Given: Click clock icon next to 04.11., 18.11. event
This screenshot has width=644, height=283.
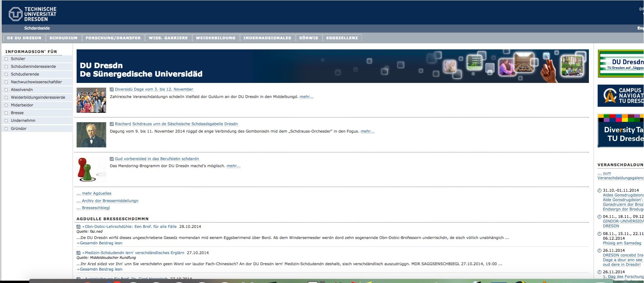Looking at the screenshot, I should (599, 217).
